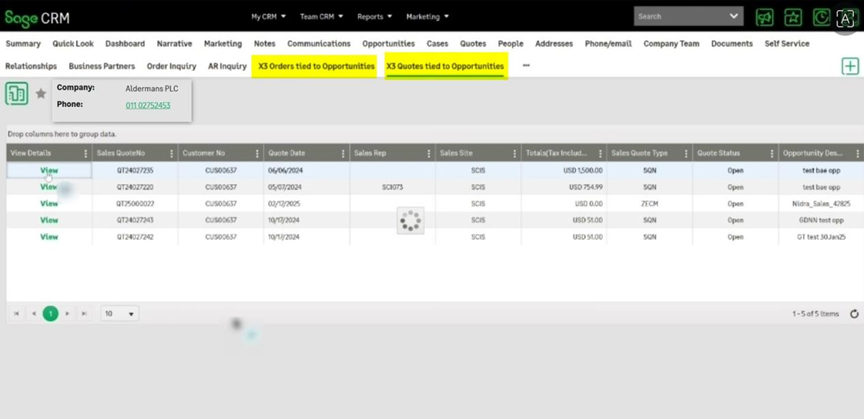
Task: Go to next page arrow in pager
Action: 68,313
